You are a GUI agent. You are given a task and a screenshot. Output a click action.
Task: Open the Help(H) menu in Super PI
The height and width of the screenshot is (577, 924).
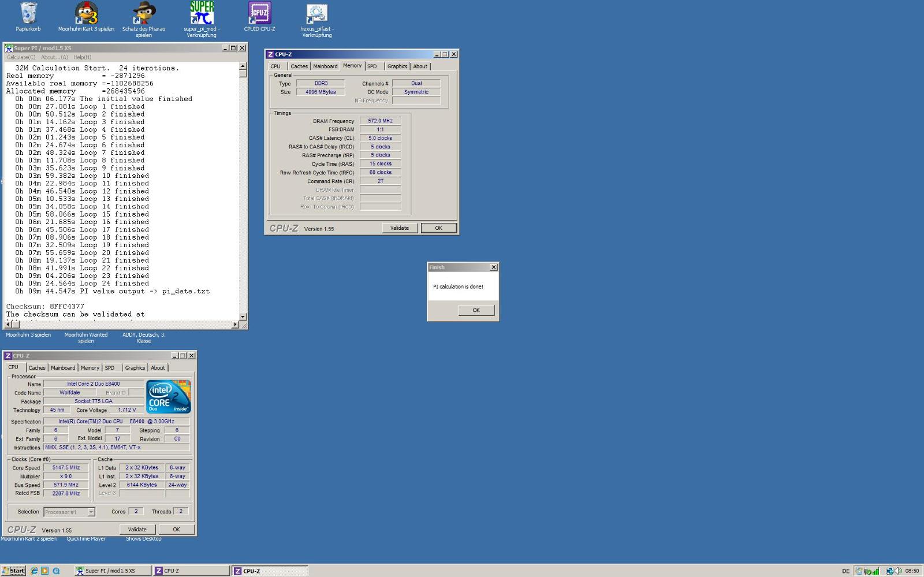[82, 57]
